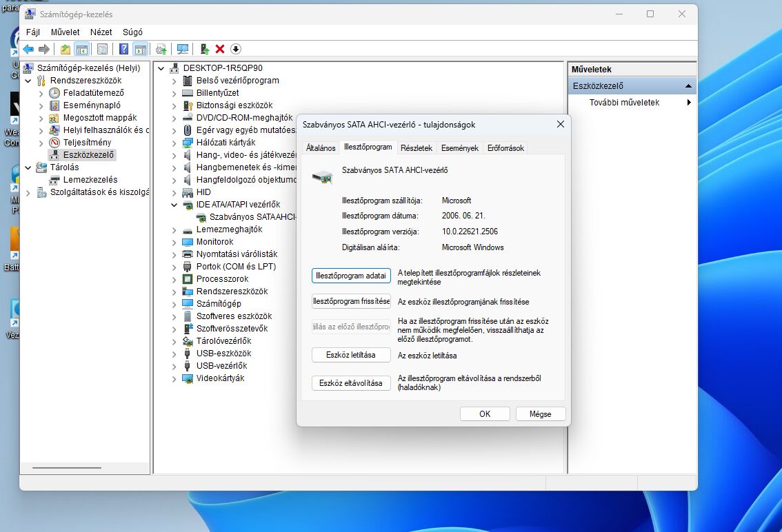The height and width of the screenshot is (532, 782).
Task: Click green-arrow computer Update device driver icon
Action: (x=205, y=49)
